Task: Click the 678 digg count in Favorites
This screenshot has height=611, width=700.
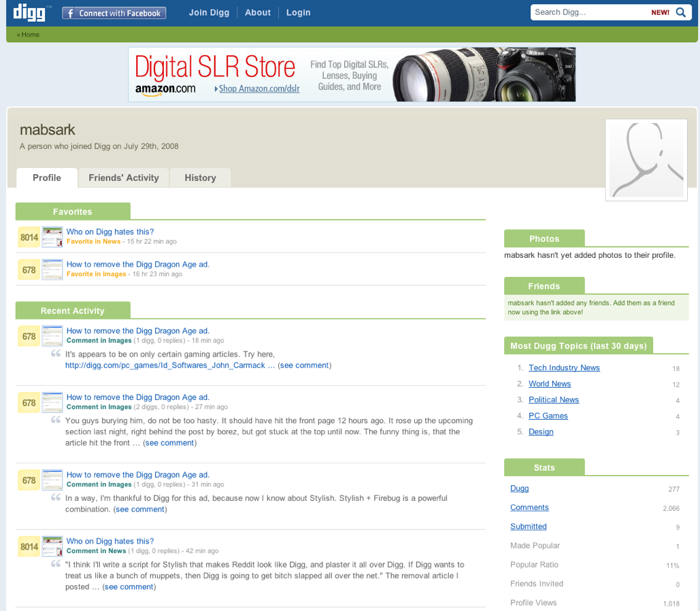Action: 29,269
